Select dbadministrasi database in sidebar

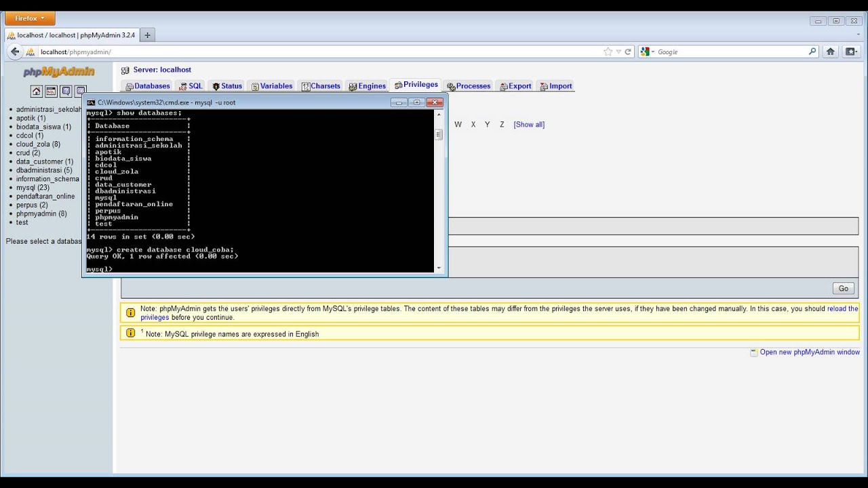[x=44, y=170]
